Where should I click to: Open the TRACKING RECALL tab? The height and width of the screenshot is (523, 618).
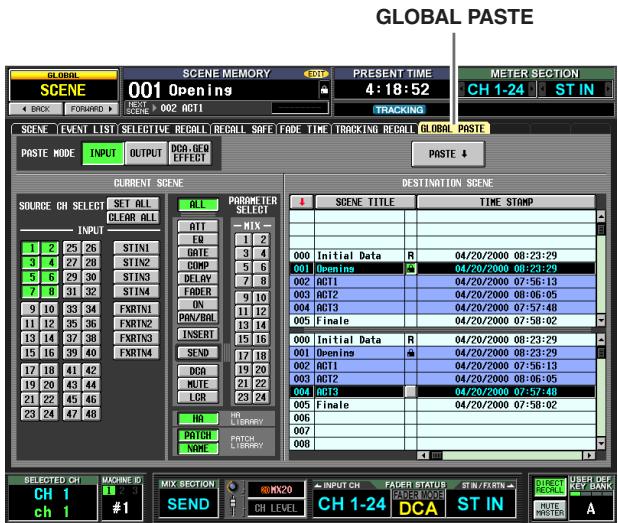[x=375, y=129]
